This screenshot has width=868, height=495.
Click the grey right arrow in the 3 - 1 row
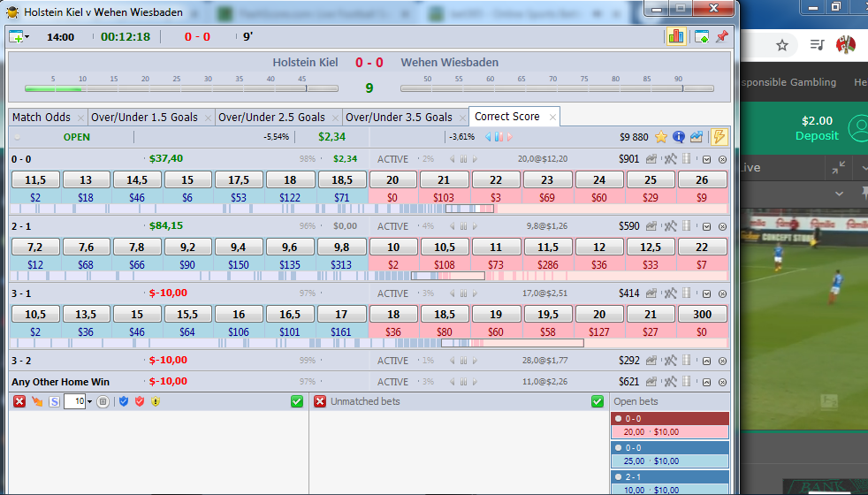pyautogui.click(x=475, y=293)
